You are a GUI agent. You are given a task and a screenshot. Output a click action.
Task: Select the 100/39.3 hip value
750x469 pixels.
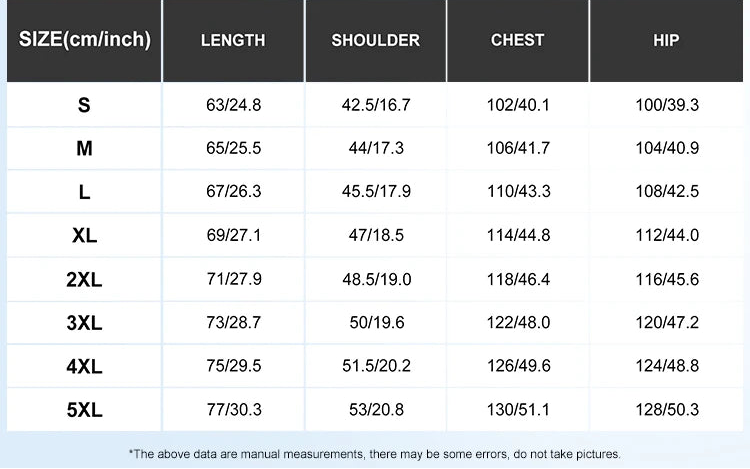coord(667,105)
